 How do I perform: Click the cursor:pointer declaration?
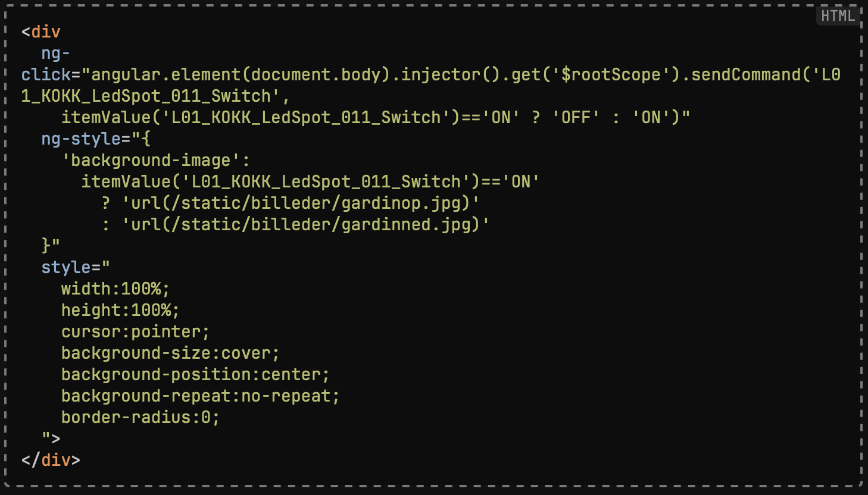pos(135,332)
